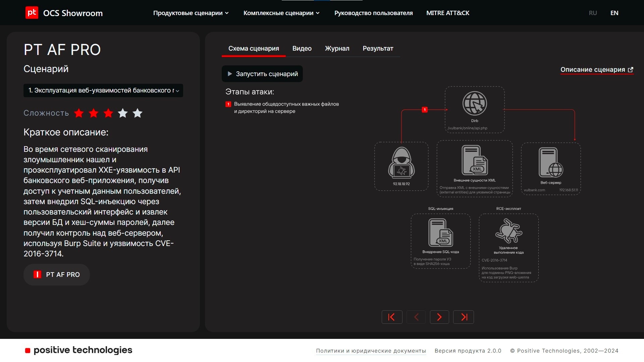This screenshot has width=644, height=362.
Task: Click the SQL-инъекция heading in diagram
Action: point(441,209)
